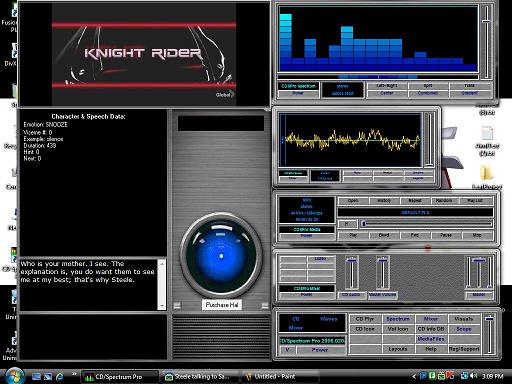The image size is (512, 384).
Task: Toggle Power on CDSPro Media panel
Action: (306, 236)
